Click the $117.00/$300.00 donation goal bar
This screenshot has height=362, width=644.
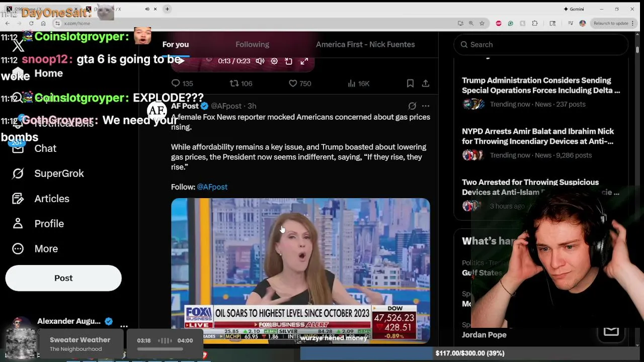pyautogui.click(x=469, y=353)
